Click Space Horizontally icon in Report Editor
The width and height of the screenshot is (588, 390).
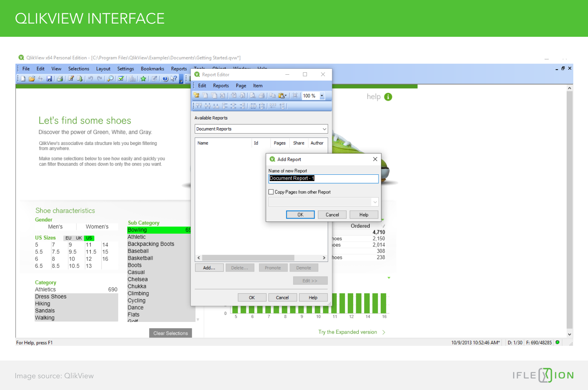point(253,106)
